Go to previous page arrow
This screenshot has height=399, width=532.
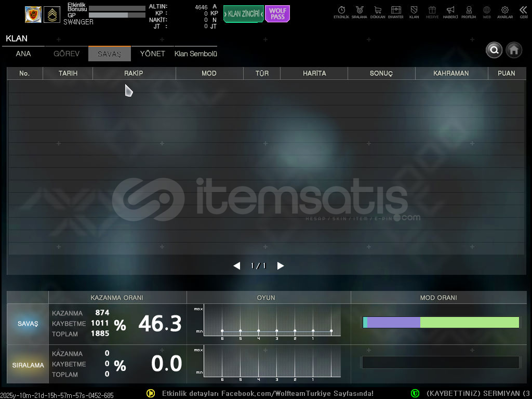coord(237,266)
